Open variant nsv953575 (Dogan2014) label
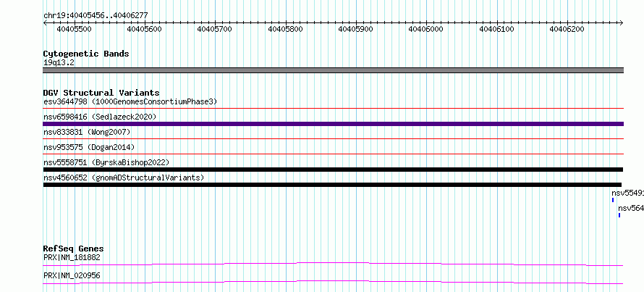The width and height of the screenshot is (644, 292). click(x=89, y=147)
